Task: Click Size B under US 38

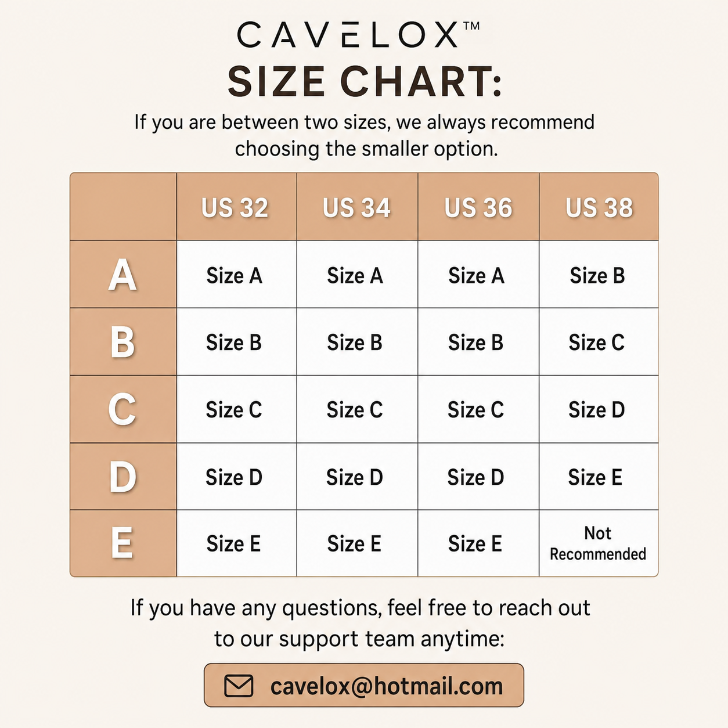Action: (x=597, y=275)
